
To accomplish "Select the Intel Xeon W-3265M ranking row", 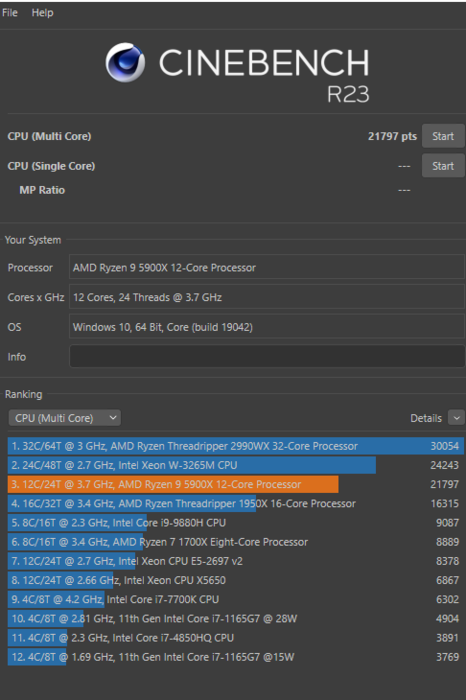I will (236, 465).
